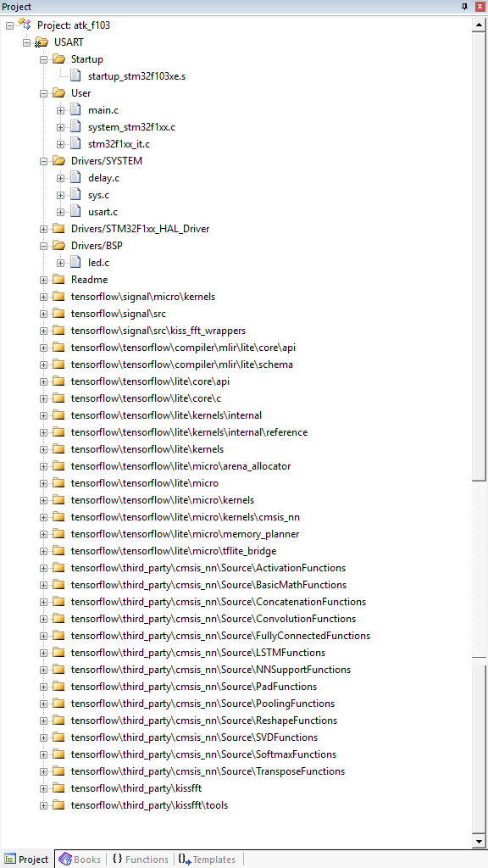This screenshot has width=488, height=868.
Task: Click the pin icon in Project panel header
Action: (x=465, y=7)
